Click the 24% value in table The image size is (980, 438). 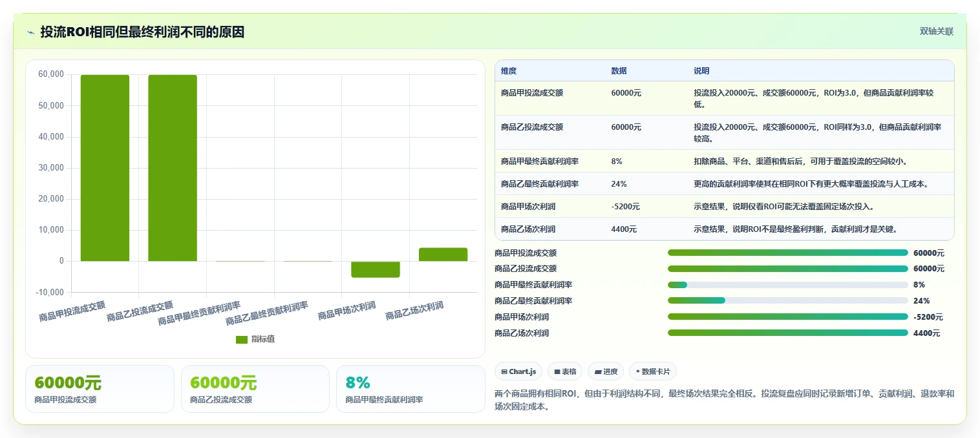(x=619, y=183)
